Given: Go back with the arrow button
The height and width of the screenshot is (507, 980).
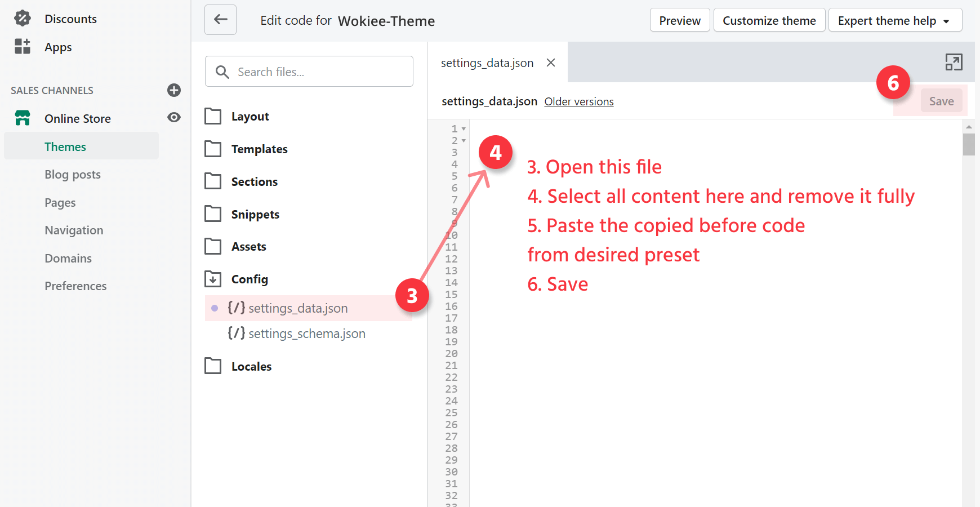Looking at the screenshot, I should (220, 20).
